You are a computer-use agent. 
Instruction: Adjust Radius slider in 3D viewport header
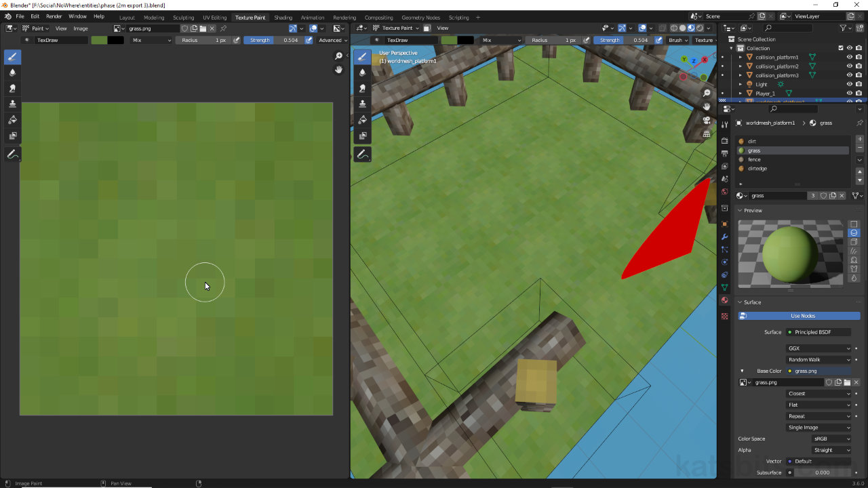click(553, 40)
